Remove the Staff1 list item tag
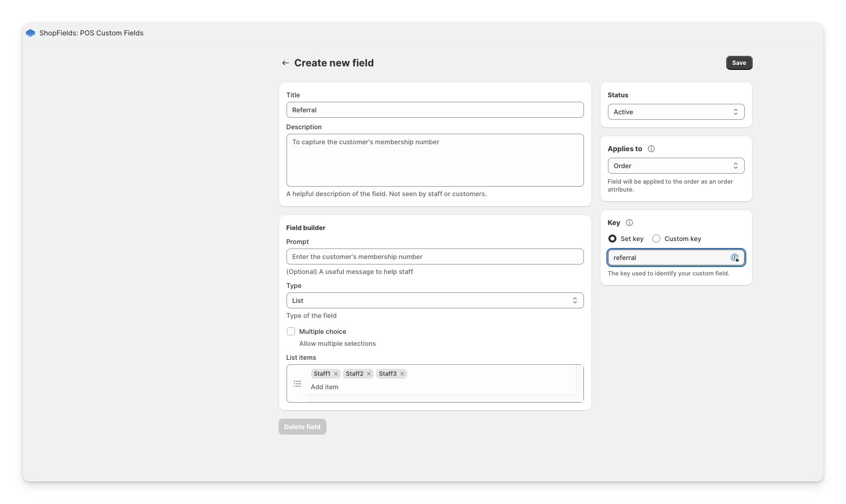This screenshot has width=846, height=504. [x=336, y=374]
